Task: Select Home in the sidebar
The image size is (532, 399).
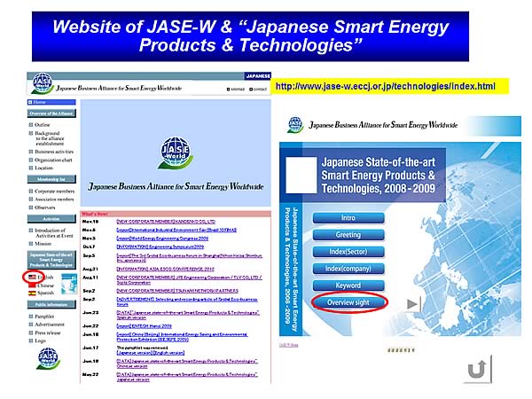Action: pos(51,102)
